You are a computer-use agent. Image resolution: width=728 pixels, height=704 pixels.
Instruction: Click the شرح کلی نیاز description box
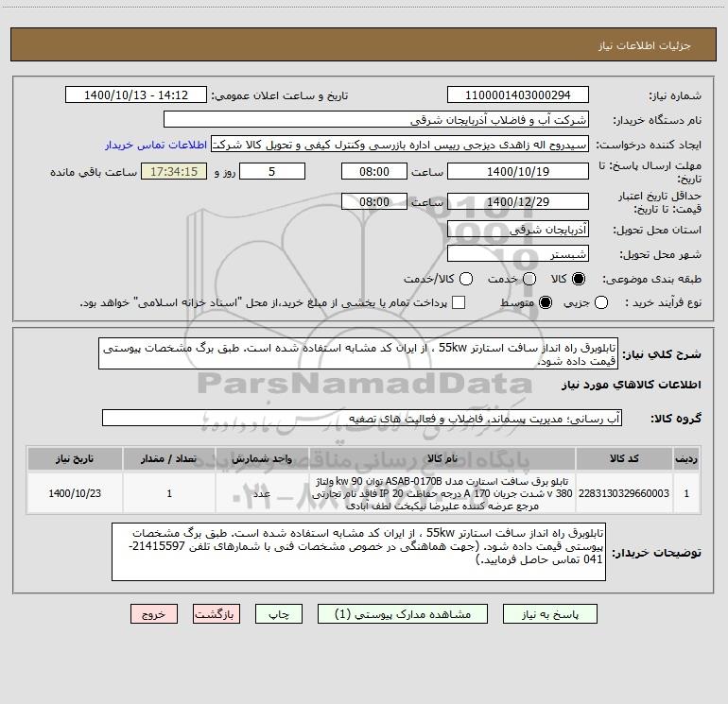click(358, 353)
